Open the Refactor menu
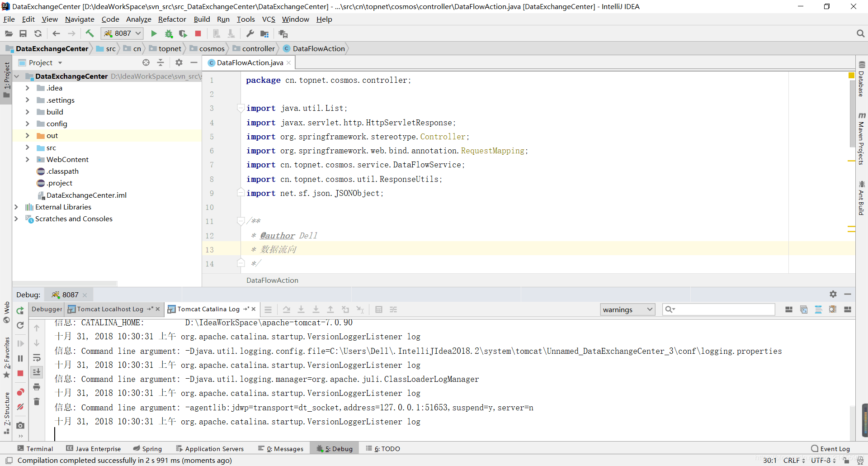 click(x=172, y=19)
